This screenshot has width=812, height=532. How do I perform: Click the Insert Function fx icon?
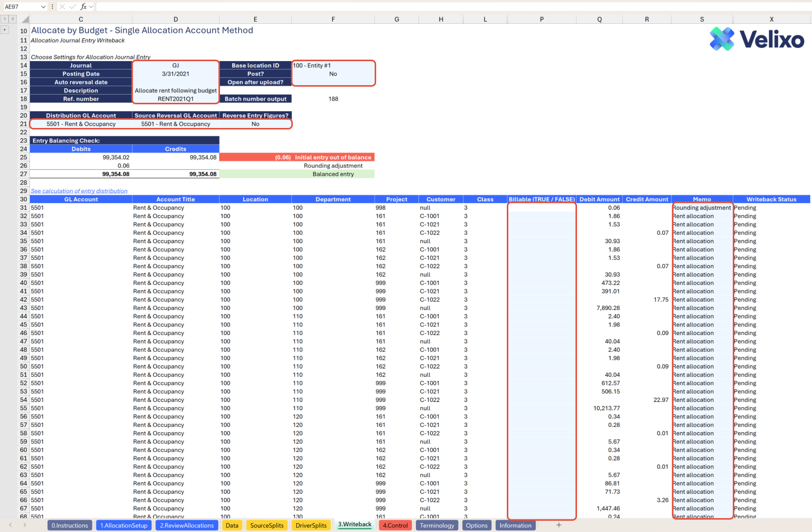pos(83,6)
